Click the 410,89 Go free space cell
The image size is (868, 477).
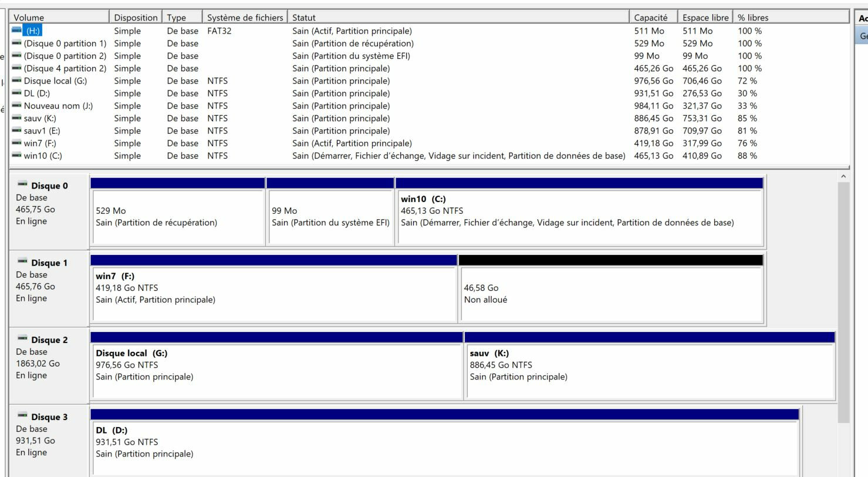[702, 156]
